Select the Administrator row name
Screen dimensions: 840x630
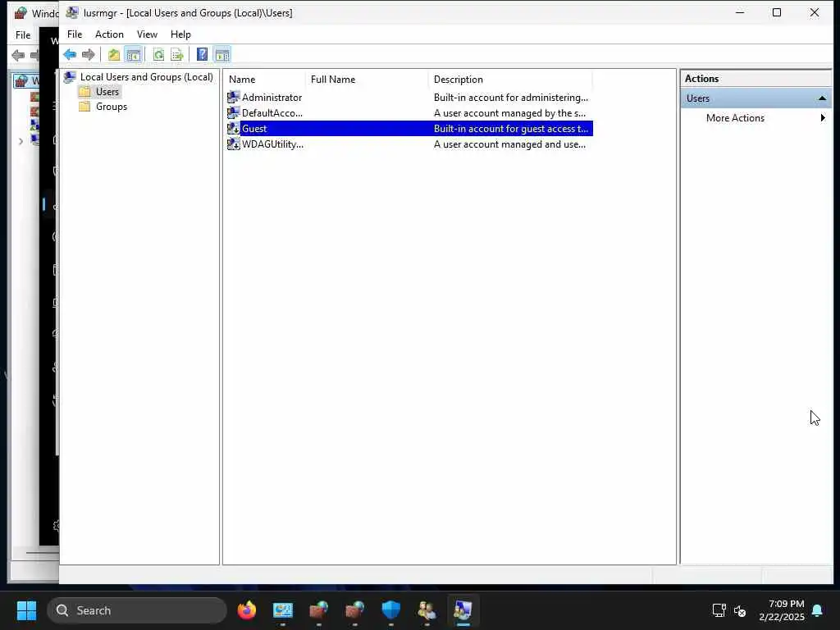[272, 97]
